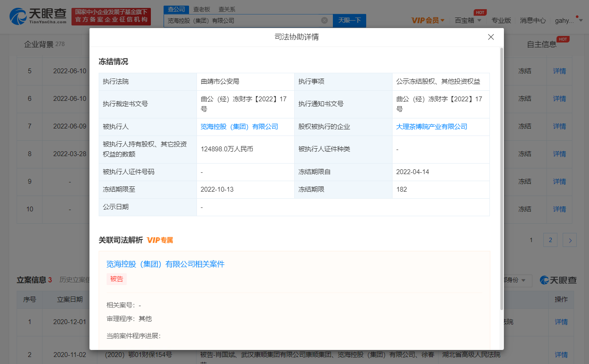Screen dimensions: 589x364
Task: Open 详情 for row 6
Action: point(559,99)
